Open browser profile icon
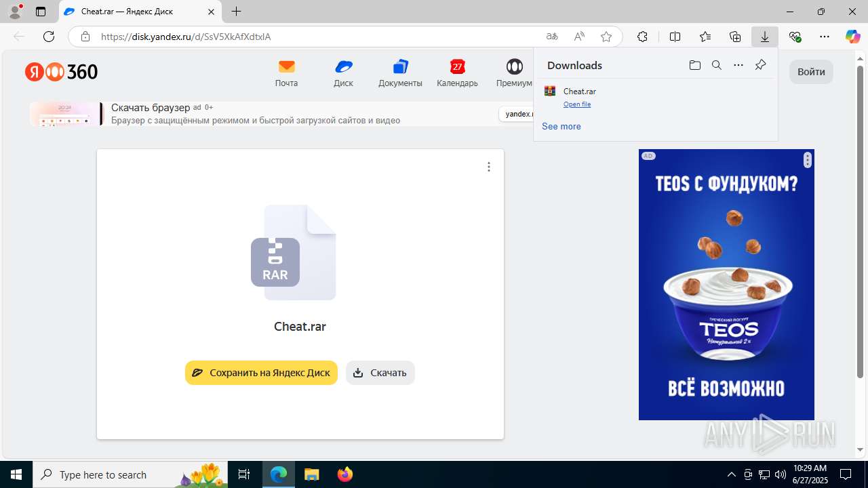Image resolution: width=868 pixels, height=488 pixels. (x=15, y=12)
